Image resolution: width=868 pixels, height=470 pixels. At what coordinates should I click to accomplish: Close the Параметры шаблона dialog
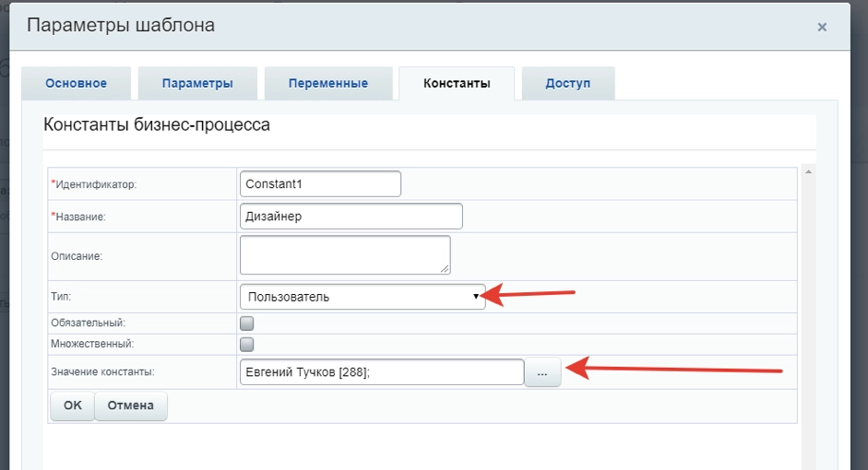(821, 28)
